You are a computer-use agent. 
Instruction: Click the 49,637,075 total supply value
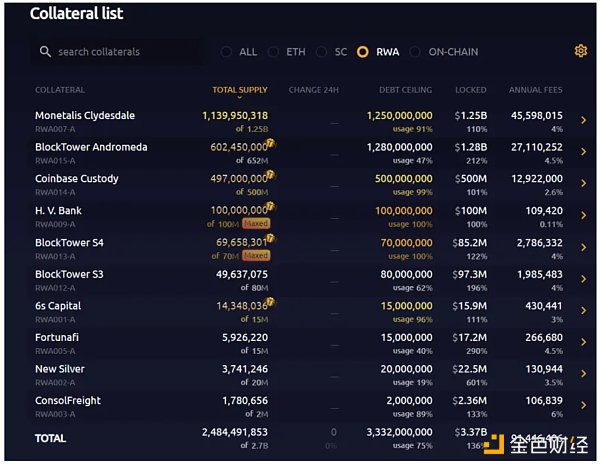point(242,274)
